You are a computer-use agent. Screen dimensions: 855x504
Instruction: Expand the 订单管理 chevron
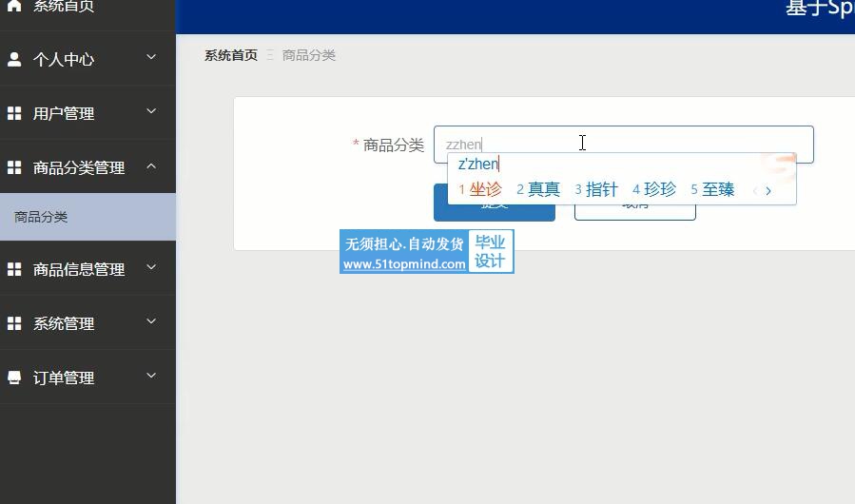[151, 376]
